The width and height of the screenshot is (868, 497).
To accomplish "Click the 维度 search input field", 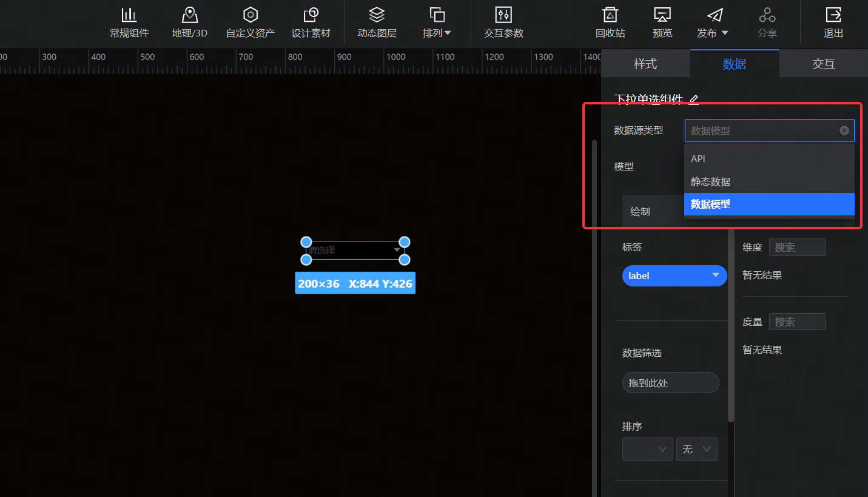I will 797,247.
